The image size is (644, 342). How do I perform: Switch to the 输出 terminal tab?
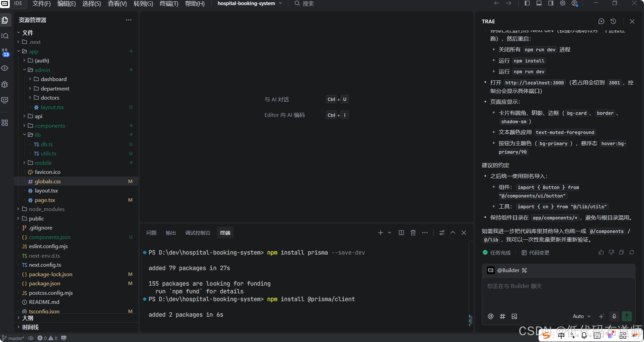(x=171, y=233)
